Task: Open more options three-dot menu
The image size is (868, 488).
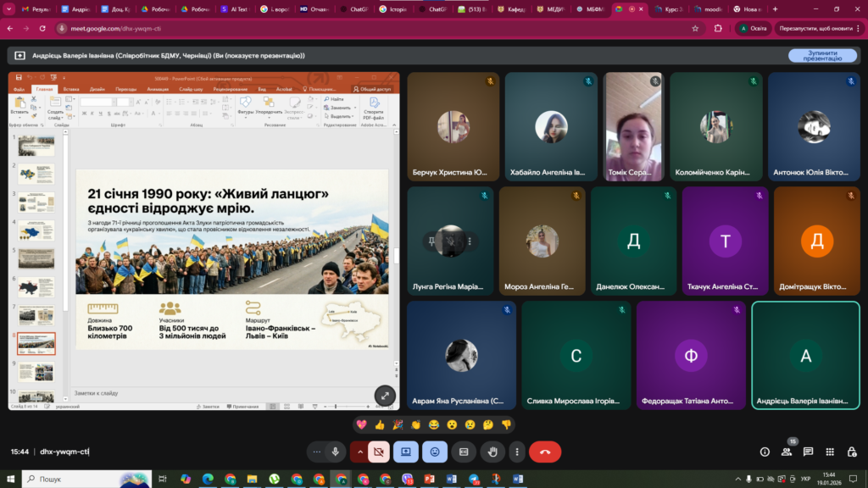Action: (x=516, y=452)
